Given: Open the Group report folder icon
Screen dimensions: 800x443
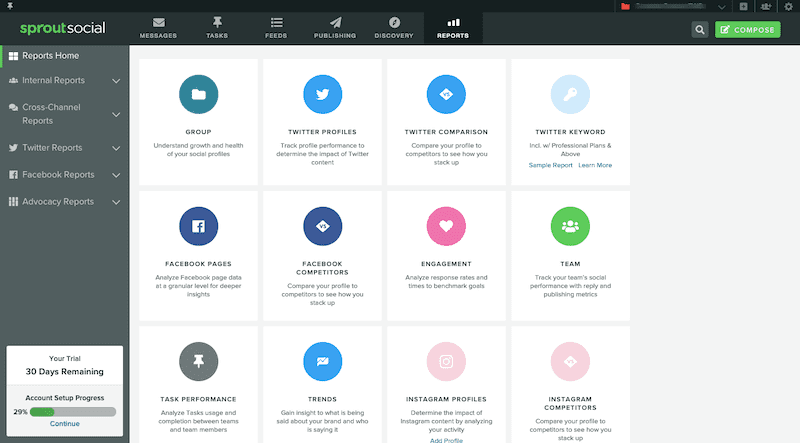Looking at the screenshot, I should tap(198, 94).
